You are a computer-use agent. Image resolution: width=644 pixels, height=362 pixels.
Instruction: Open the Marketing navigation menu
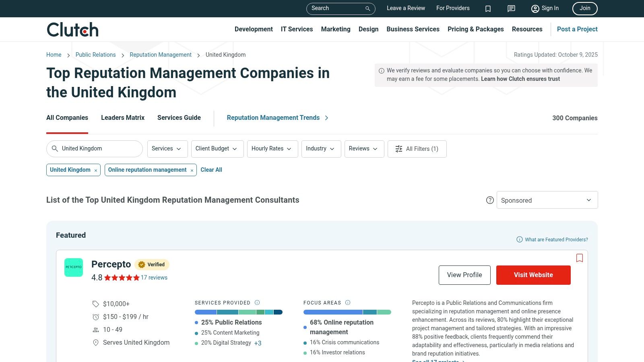[x=336, y=29]
